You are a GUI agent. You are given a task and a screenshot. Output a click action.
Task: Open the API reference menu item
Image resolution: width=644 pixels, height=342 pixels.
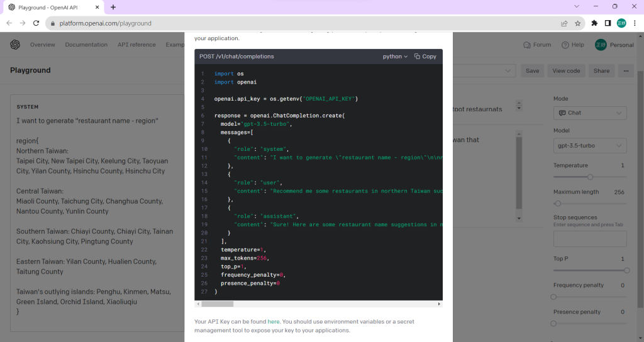(136, 45)
